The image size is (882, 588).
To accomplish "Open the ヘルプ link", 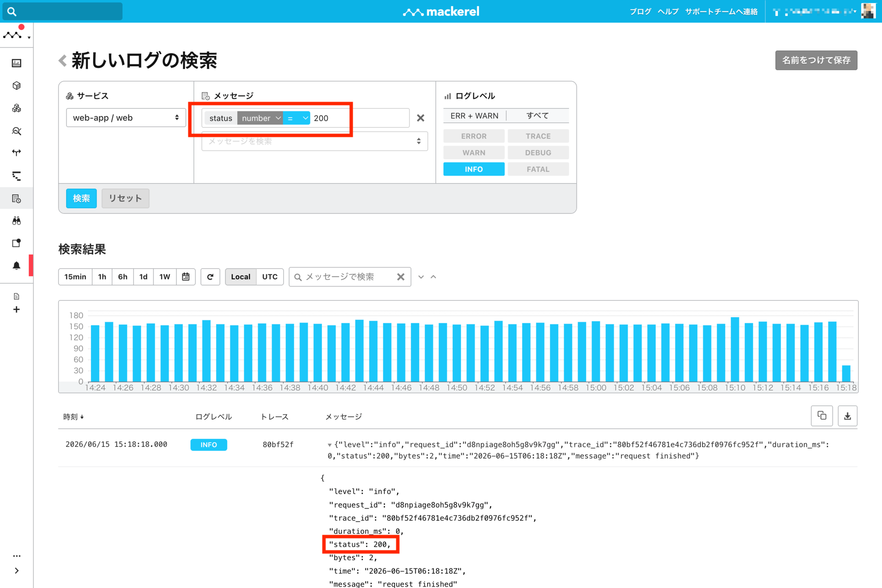I will tap(668, 11).
